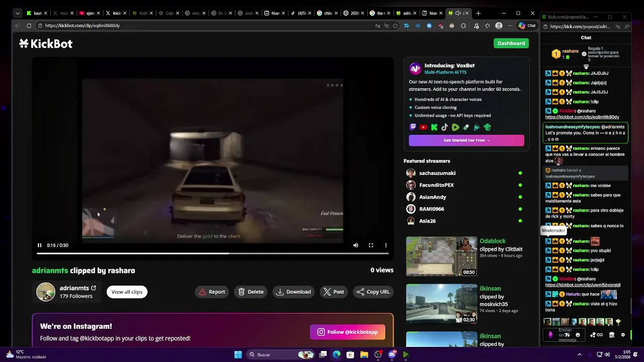
Task: Open featured streamer AsianAndy
Action: click(433, 197)
